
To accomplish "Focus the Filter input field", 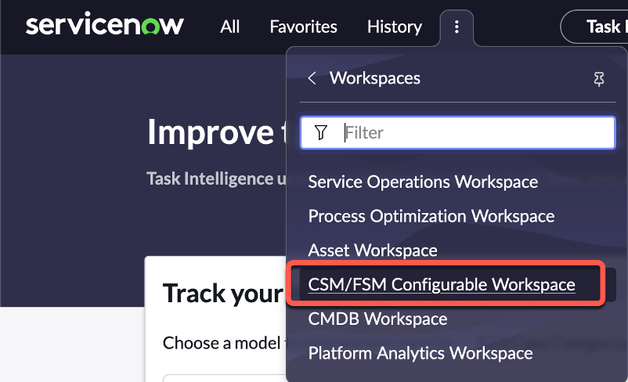I will (x=458, y=133).
